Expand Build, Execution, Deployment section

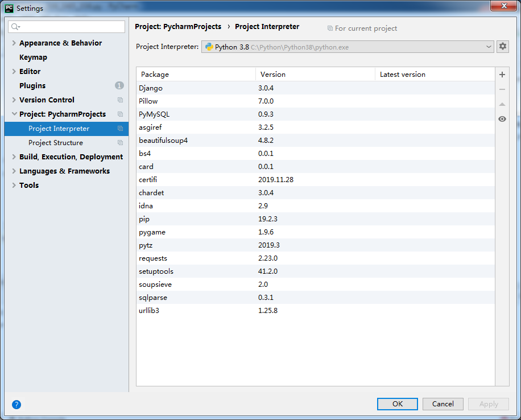pos(14,157)
